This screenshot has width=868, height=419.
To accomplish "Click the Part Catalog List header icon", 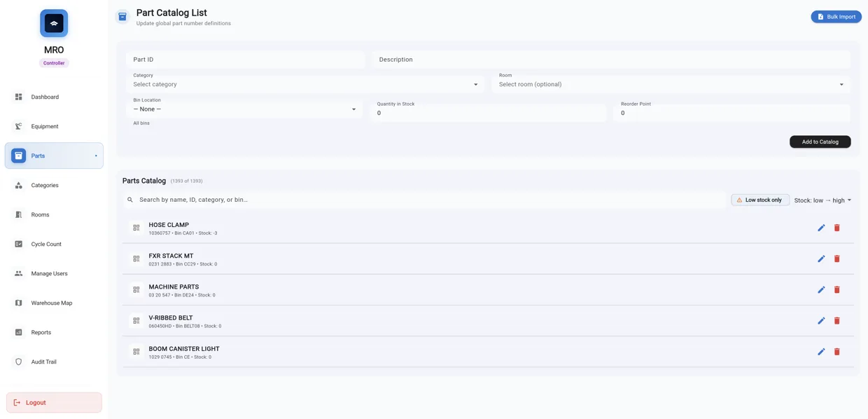I will click(122, 17).
